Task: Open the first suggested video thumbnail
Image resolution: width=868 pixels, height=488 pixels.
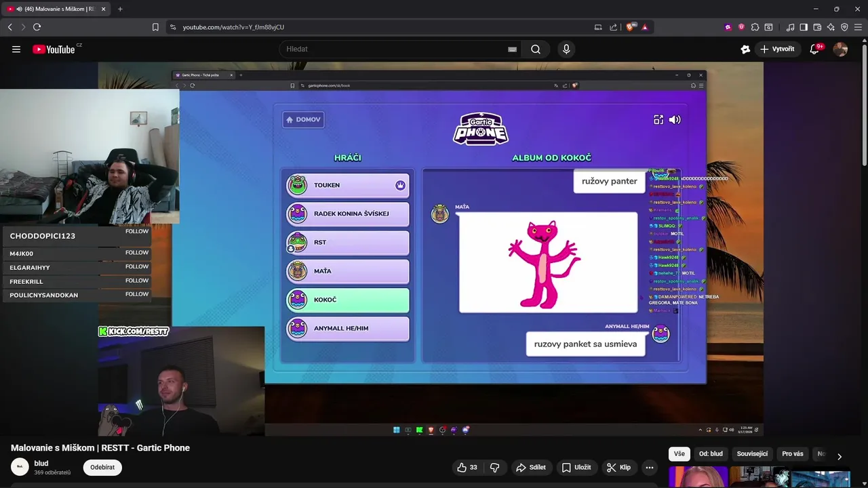Action: [698, 477]
